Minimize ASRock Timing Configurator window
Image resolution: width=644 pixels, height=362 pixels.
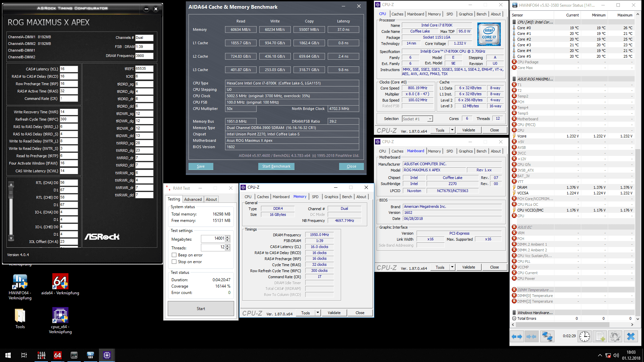tap(146, 9)
